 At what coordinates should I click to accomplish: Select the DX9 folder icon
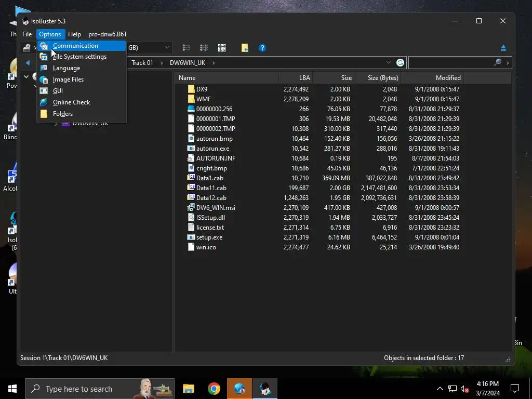191,89
